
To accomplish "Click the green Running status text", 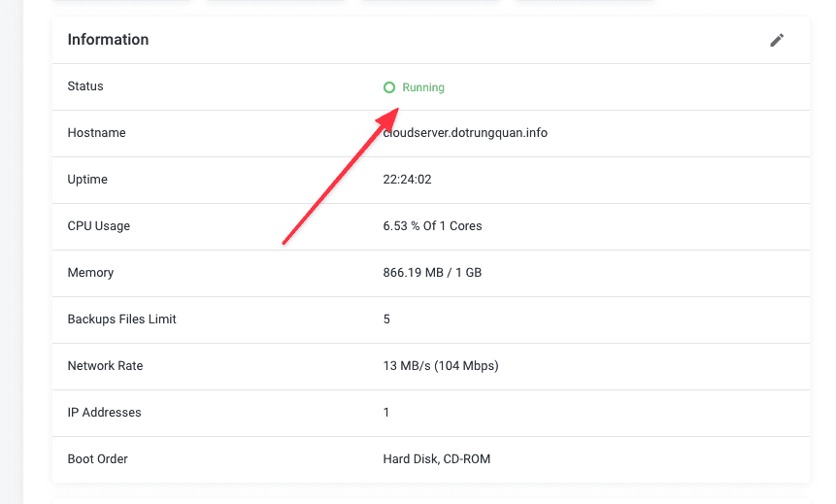I will (423, 87).
